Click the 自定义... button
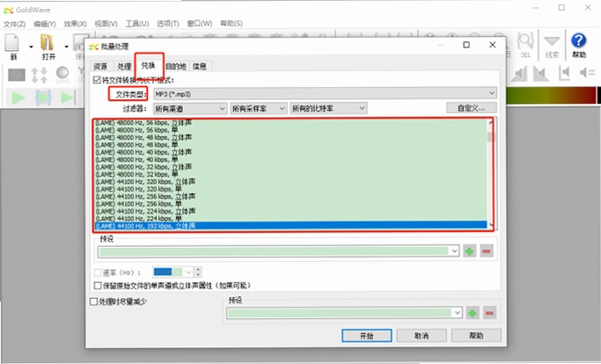This screenshot has width=601, height=364. pyautogui.click(x=472, y=107)
